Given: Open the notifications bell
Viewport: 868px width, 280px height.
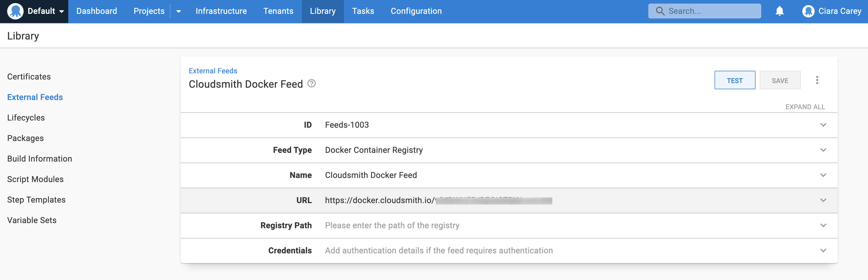Looking at the screenshot, I should [779, 11].
